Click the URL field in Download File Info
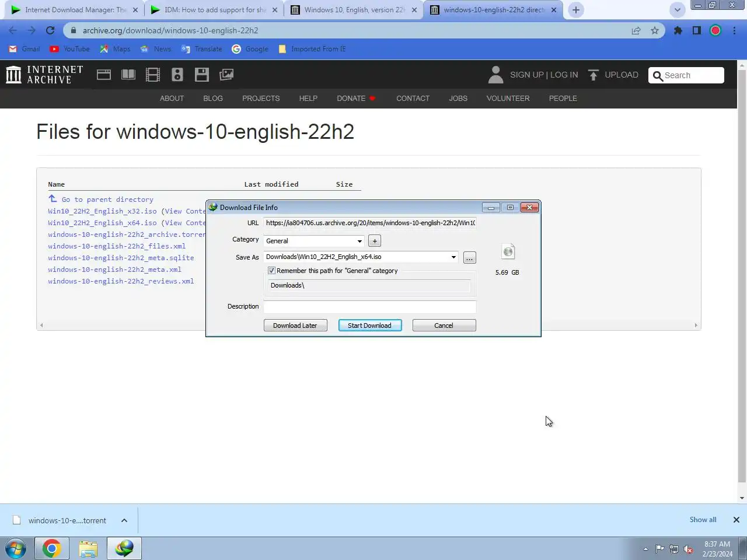The height and width of the screenshot is (560, 747). coord(370,223)
